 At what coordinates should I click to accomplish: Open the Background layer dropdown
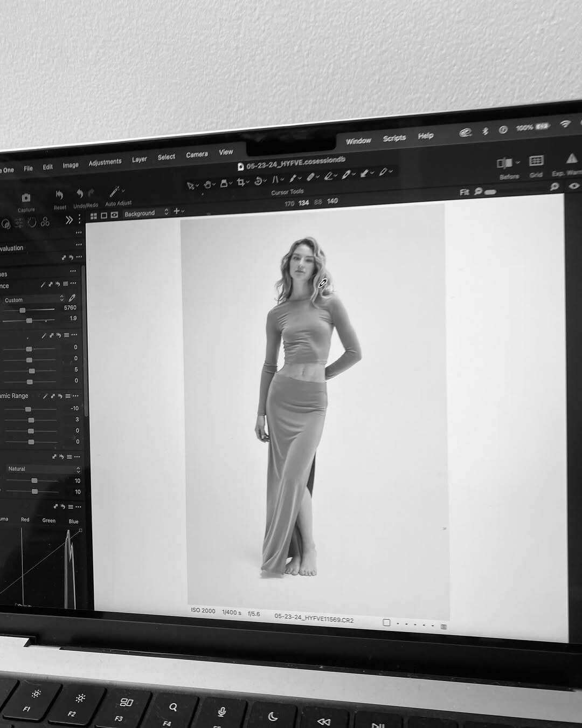pos(147,213)
